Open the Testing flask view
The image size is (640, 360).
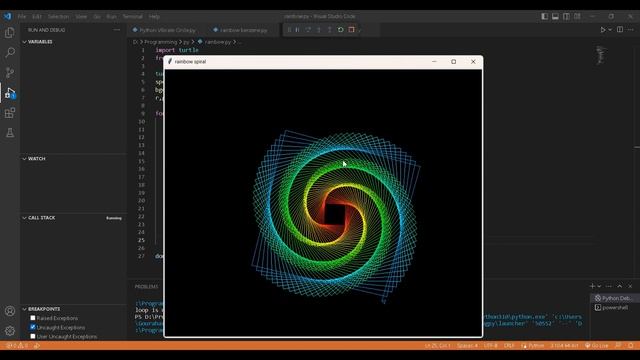click(10, 133)
